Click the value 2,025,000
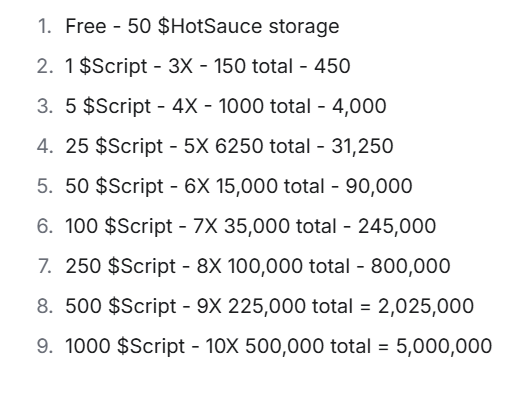 (426, 307)
